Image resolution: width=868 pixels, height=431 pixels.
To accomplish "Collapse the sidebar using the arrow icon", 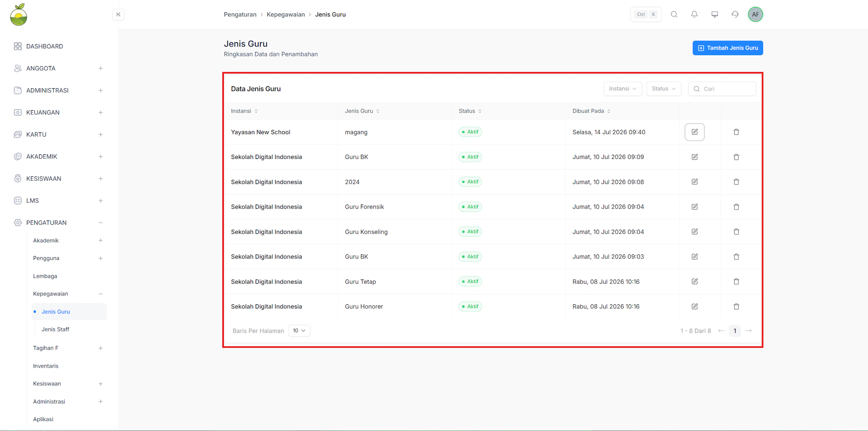I will tap(118, 14).
